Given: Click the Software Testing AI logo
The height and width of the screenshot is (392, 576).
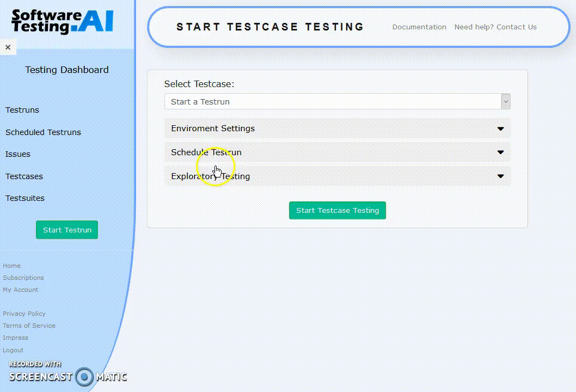Looking at the screenshot, I should click(x=63, y=22).
